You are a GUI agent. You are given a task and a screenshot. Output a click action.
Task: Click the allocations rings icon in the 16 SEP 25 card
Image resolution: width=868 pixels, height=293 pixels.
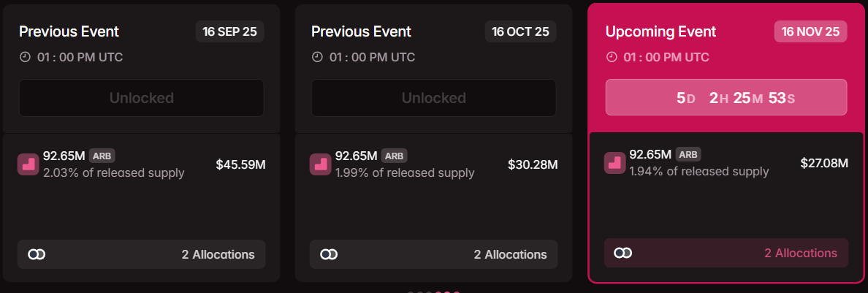pos(37,254)
